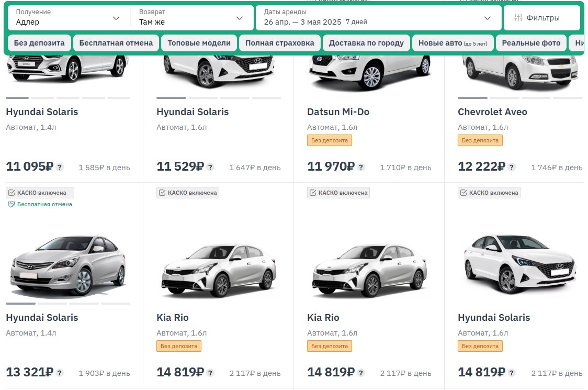Screen dimensions: 588x390
Task: Click the question mark beside 11 095₽ price
Action: (60, 168)
